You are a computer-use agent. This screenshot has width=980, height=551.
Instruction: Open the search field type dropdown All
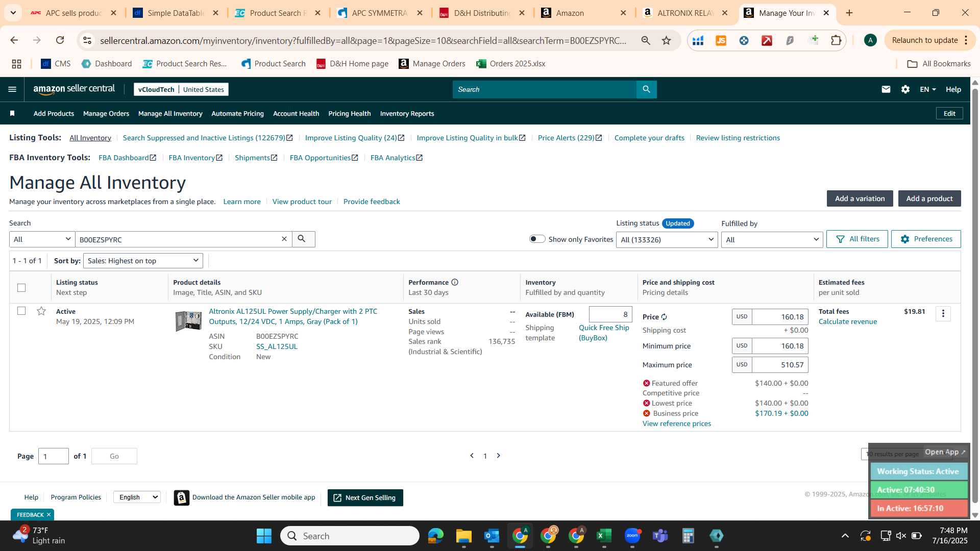(42, 239)
